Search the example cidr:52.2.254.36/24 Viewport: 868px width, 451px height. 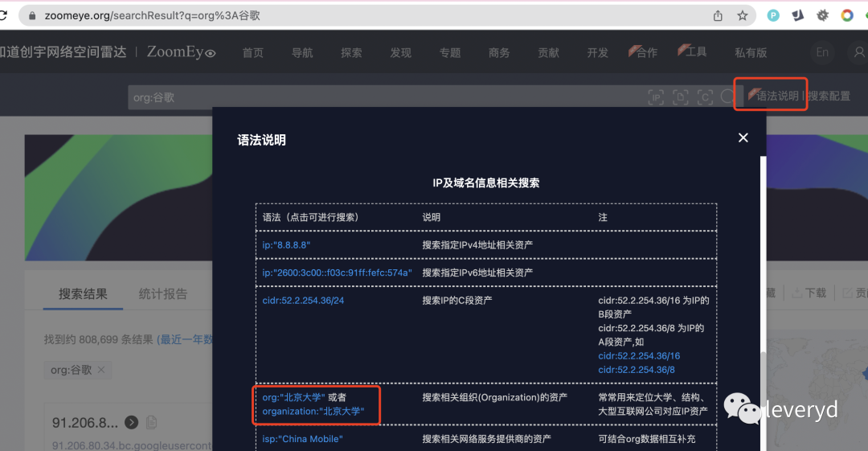click(x=303, y=301)
